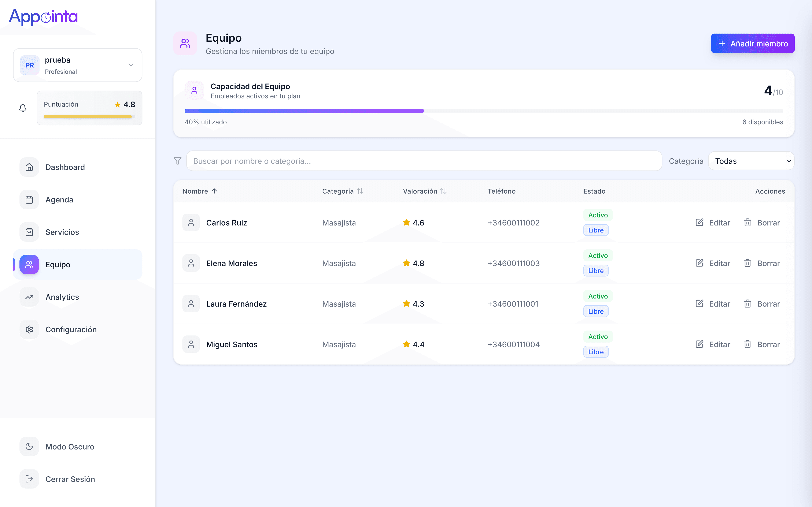Open Categoría Todas dropdown
The height and width of the screenshot is (507, 812).
coord(751,161)
